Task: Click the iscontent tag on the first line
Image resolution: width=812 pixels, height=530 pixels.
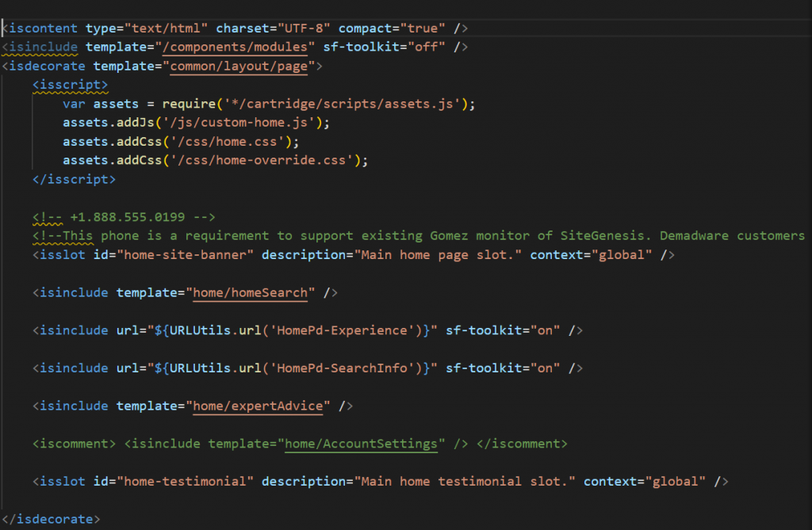Action: 44,28
